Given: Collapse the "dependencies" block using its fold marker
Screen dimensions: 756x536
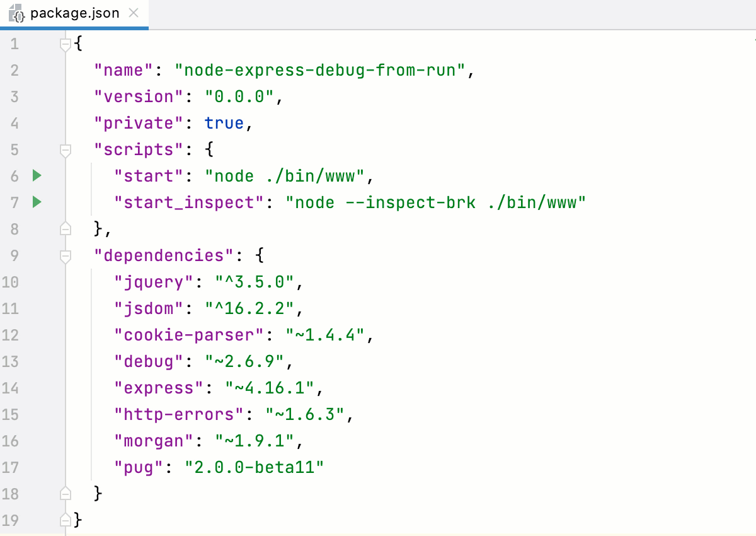Looking at the screenshot, I should coord(65,255).
